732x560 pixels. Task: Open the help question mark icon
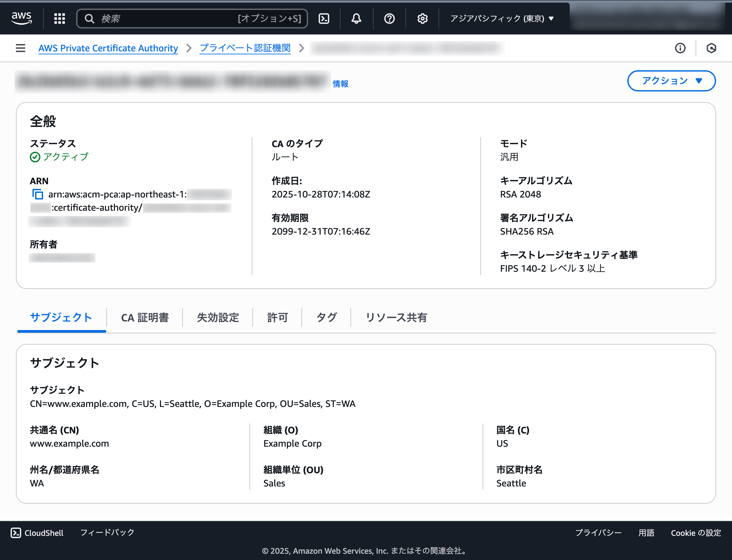coord(389,18)
